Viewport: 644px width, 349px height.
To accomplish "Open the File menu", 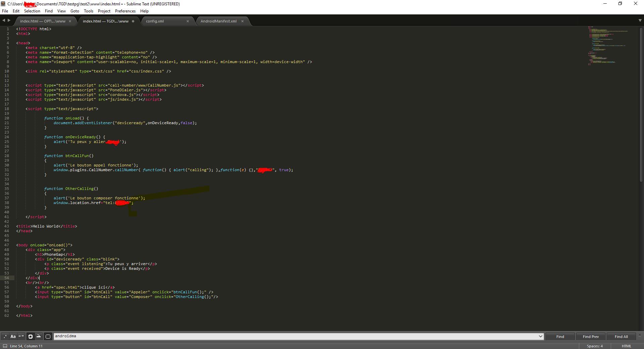I will [x=5, y=11].
